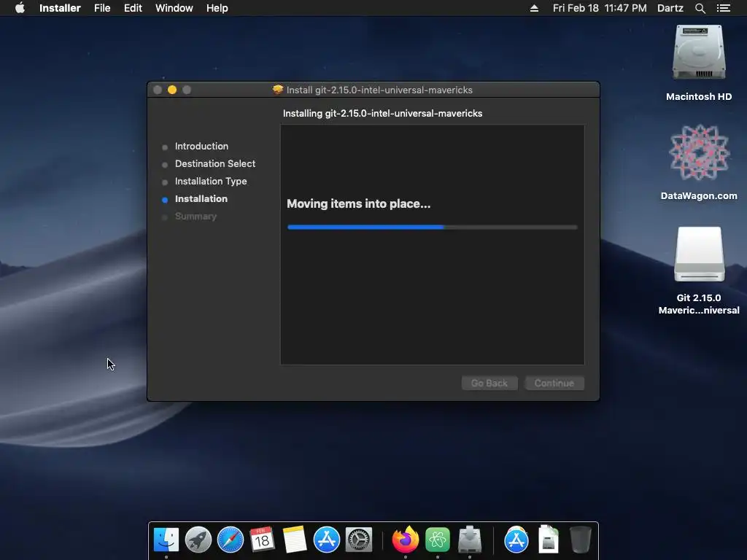Open the Apple menu
This screenshot has height=560, width=747.
[x=20, y=8]
